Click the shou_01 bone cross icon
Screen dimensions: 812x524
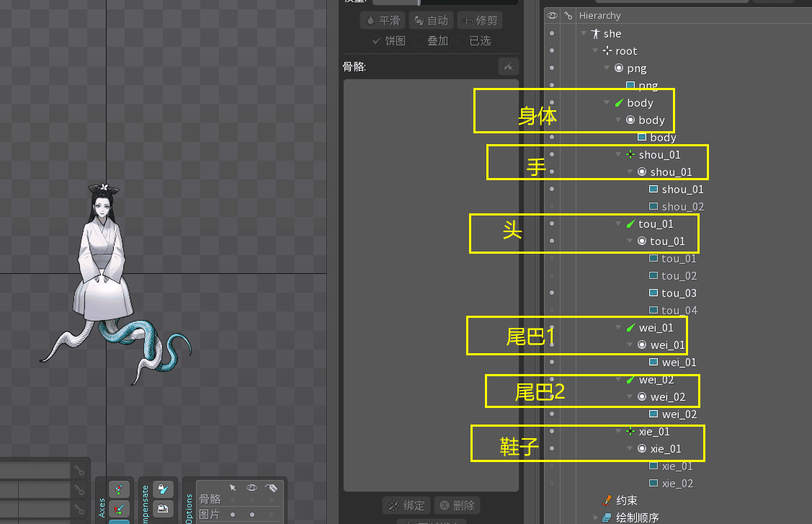[630, 155]
